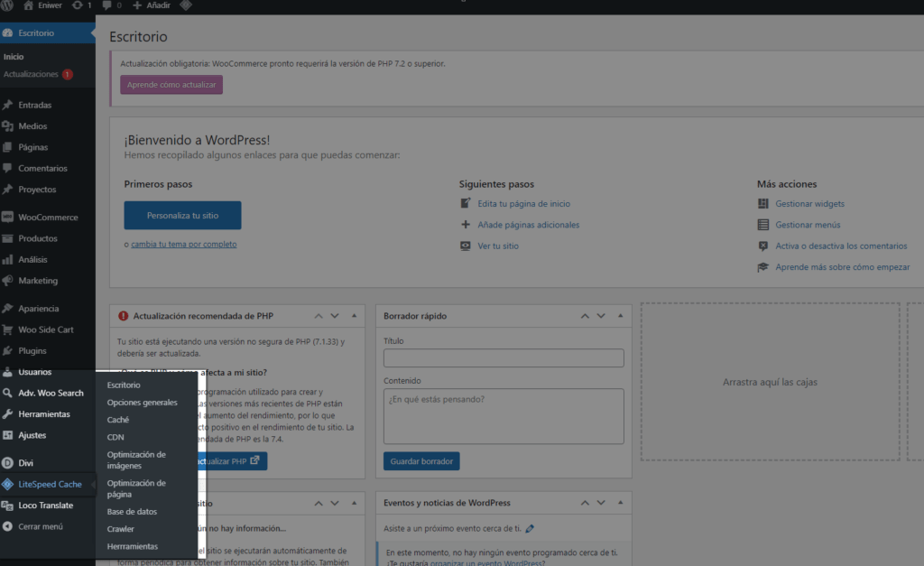Viewport: 924px width, 566px height.
Task: Click the Páginas pages icon
Action: [x=7, y=147]
